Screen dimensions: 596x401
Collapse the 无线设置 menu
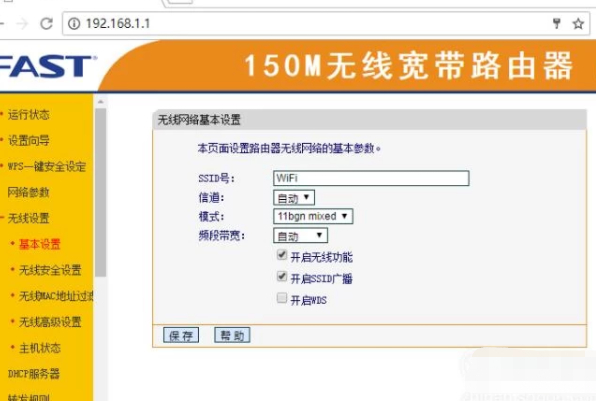(x=29, y=218)
